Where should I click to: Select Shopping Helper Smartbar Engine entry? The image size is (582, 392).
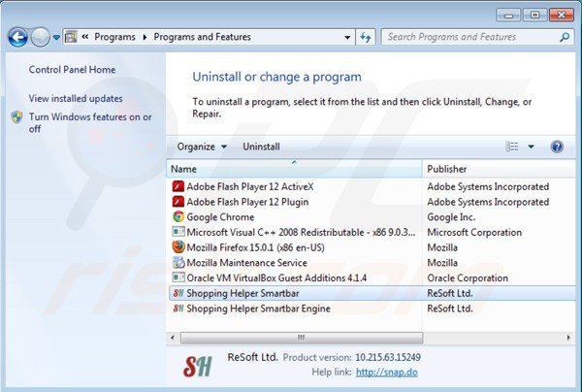[258, 309]
